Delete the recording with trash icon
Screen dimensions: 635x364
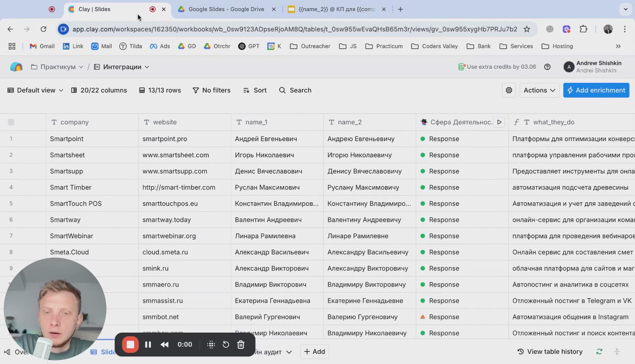pyautogui.click(x=241, y=344)
